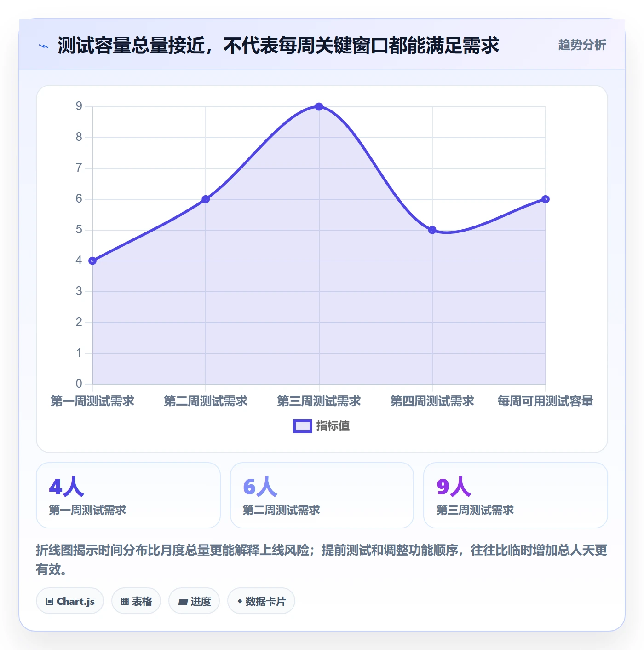This screenshot has width=644, height=650.
Task: Click the x-axis label 第四周测试需求
Action: click(x=432, y=401)
